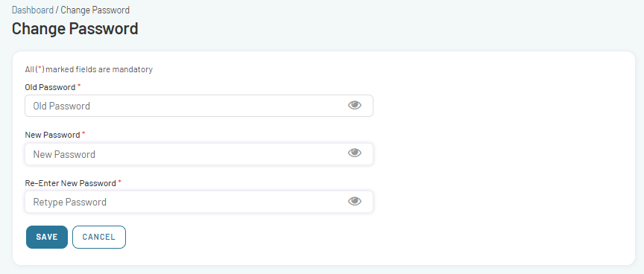This screenshot has height=274, width=644.
Task: Go back to Dashboard via breadcrumb
Action: pos(33,10)
